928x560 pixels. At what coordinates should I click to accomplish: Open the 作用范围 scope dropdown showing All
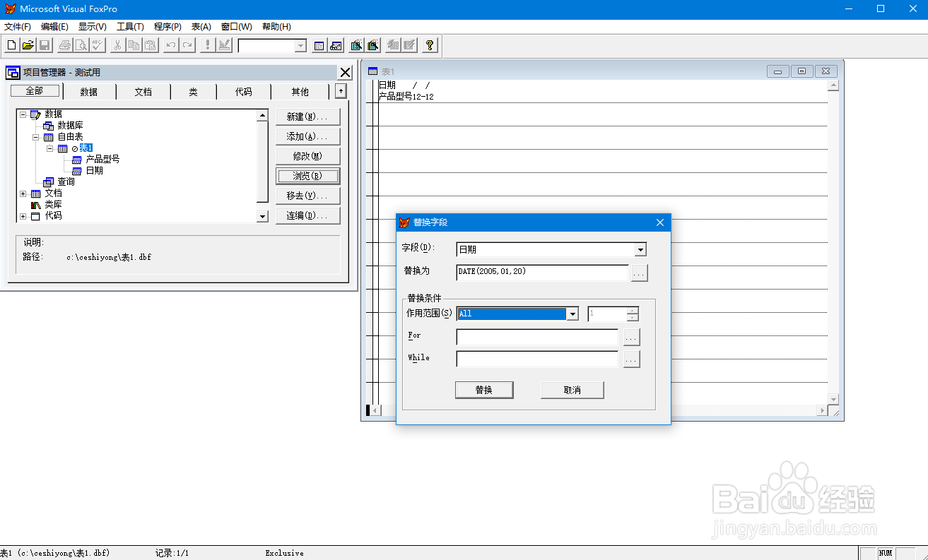pyautogui.click(x=573, y=313)
